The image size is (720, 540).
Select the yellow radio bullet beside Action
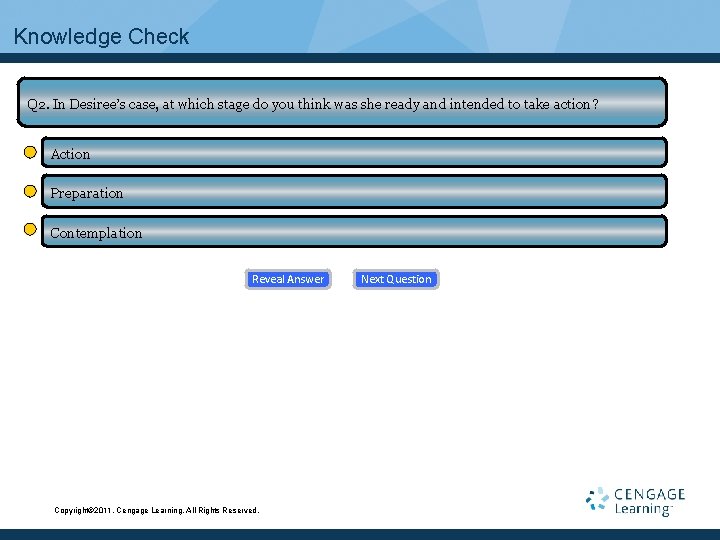30,152
